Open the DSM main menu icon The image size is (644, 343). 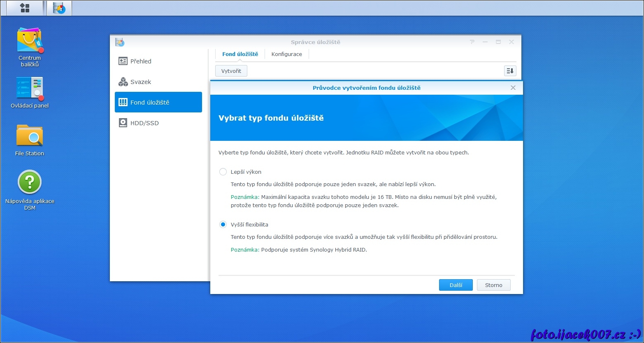point(25,8)
